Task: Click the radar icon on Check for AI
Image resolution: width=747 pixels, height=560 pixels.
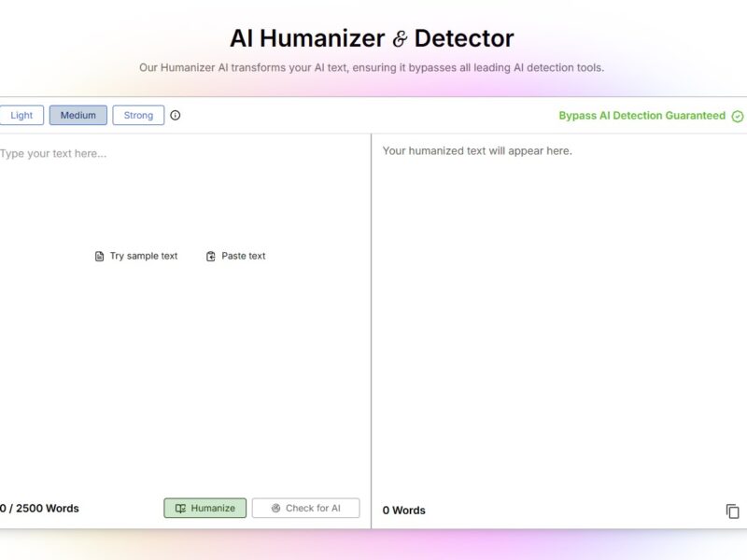Action: (275, 509)
